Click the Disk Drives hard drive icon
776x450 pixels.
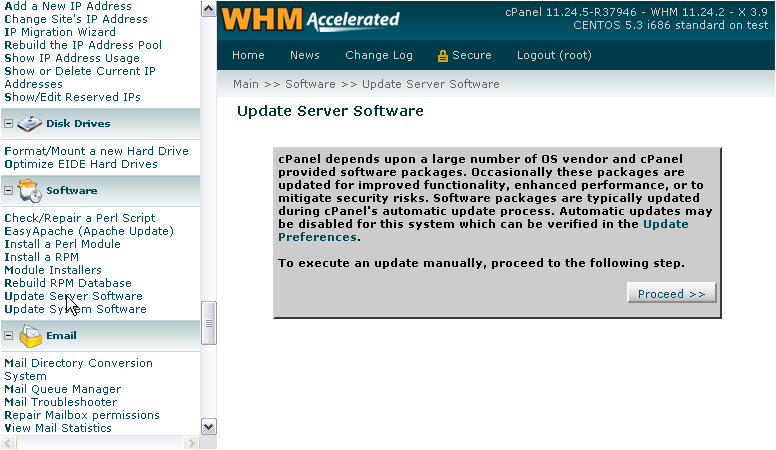point(29,124)
